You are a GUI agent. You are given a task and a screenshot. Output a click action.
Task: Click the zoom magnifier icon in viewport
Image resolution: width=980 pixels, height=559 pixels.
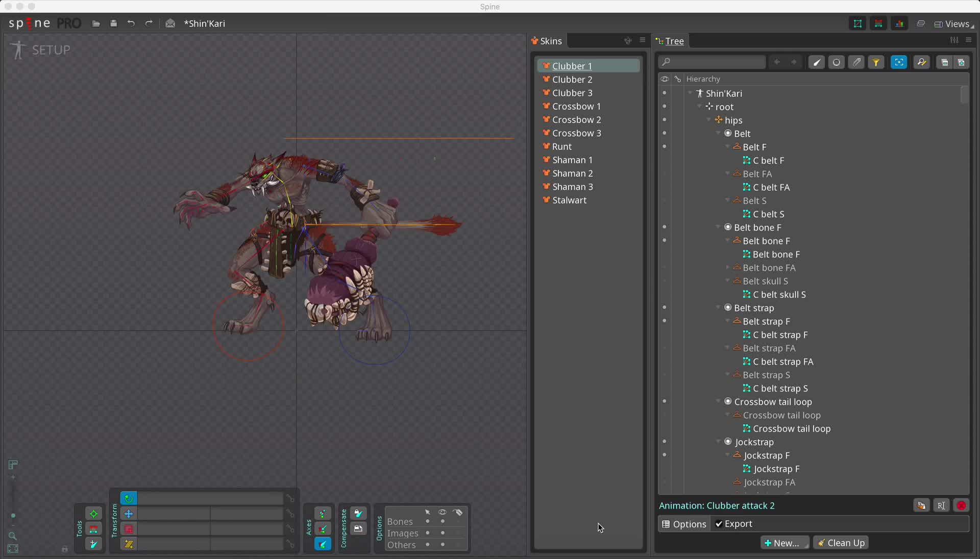coord(13,536)
